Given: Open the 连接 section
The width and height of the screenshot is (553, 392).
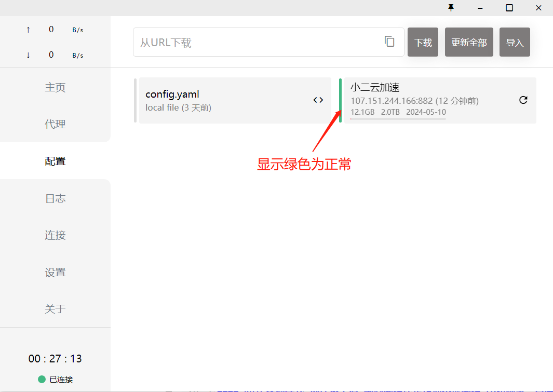Looking at the screenshot, I should point(55,235).
